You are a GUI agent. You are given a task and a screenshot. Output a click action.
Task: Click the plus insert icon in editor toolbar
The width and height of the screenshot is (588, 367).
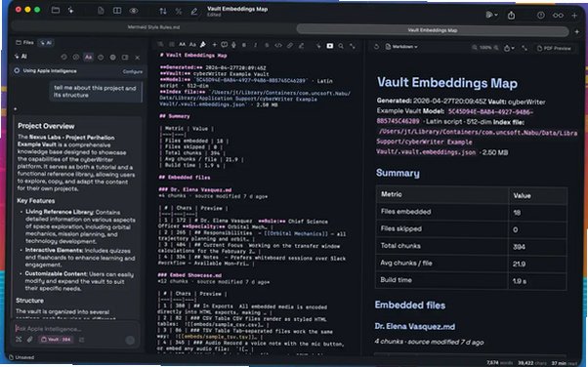click(214, 45)
